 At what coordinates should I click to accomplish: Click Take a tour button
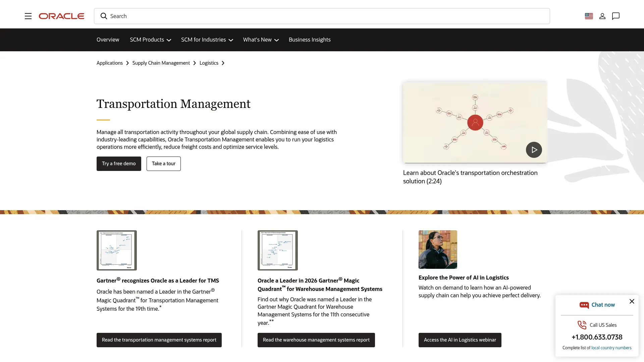click(x=164, y=164)
